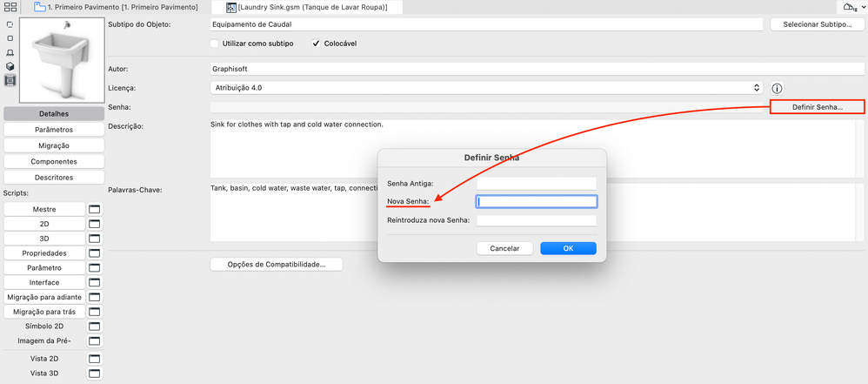Image resolution: width=868 pixels, height=384 pixels.
Task: Click the Subtipo do Objeto field
Action: tap(486, 24)
